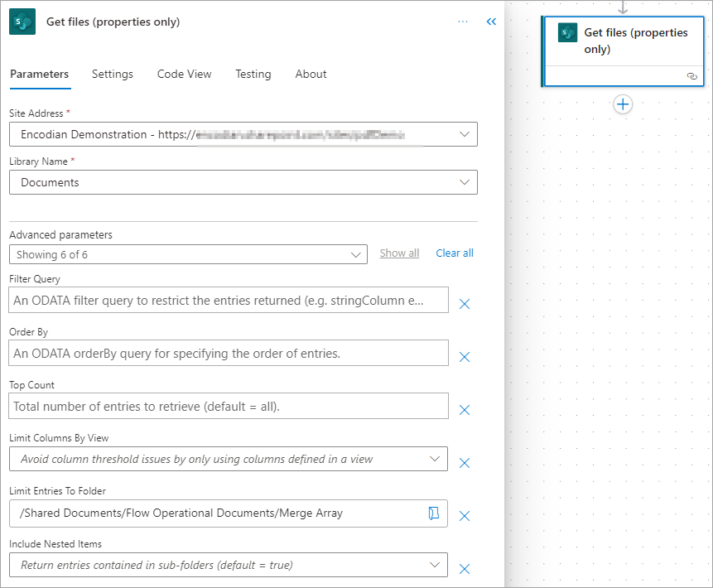Click the Show all link
Screen dimensions: 713x588
coord(399,253)
